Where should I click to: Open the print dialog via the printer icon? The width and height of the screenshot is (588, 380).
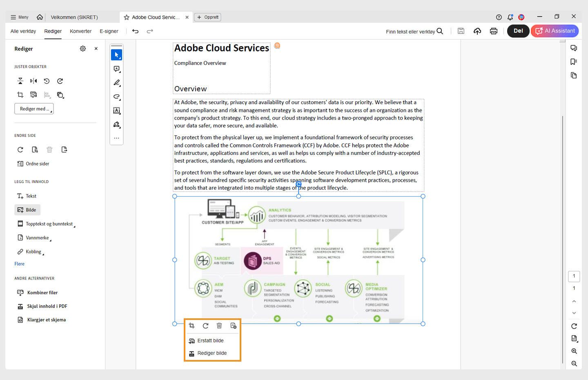pyautogui.click(x=494, y=31)
